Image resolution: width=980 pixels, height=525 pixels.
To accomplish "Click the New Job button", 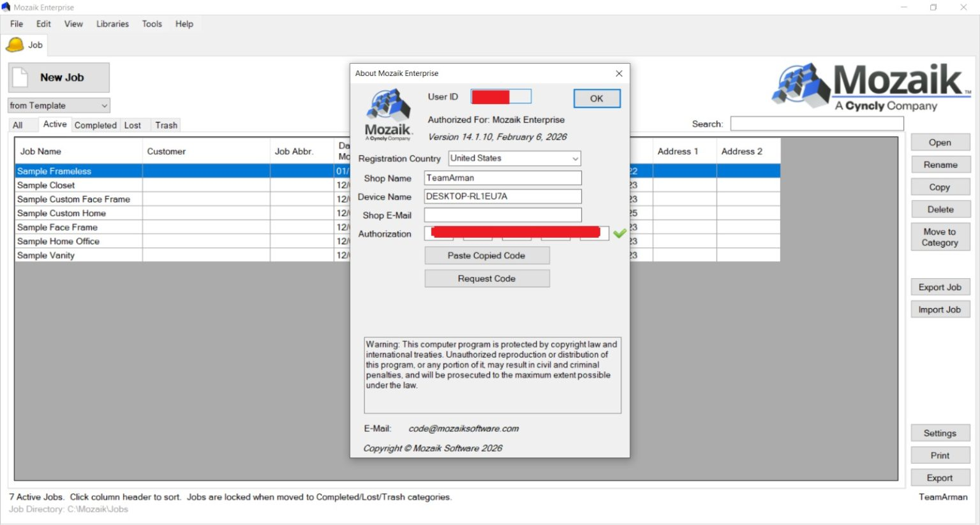I will [59, 77].
